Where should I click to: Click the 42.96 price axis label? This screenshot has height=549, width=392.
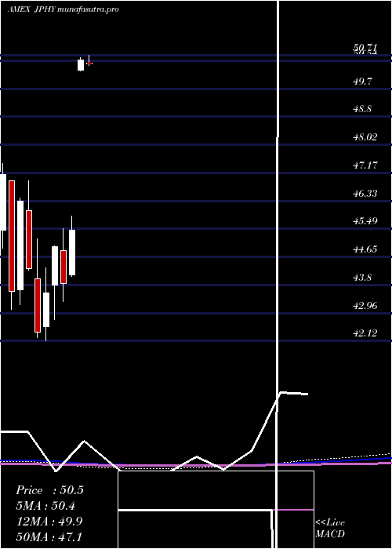click(x=365, y=306)
